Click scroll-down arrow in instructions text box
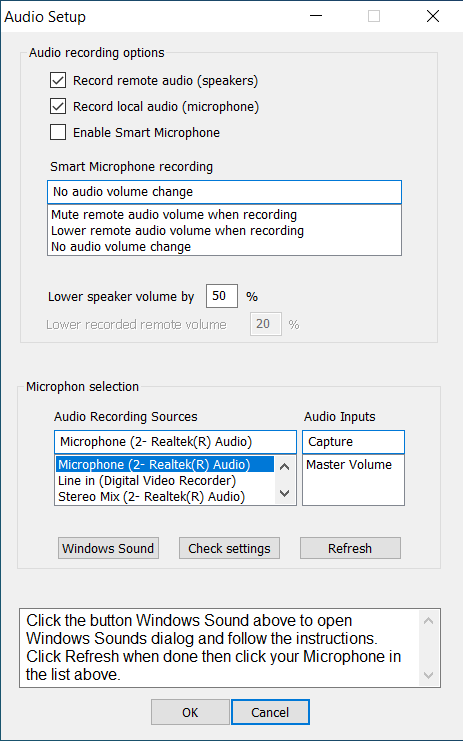463x741 pixels. click(429, 675)
